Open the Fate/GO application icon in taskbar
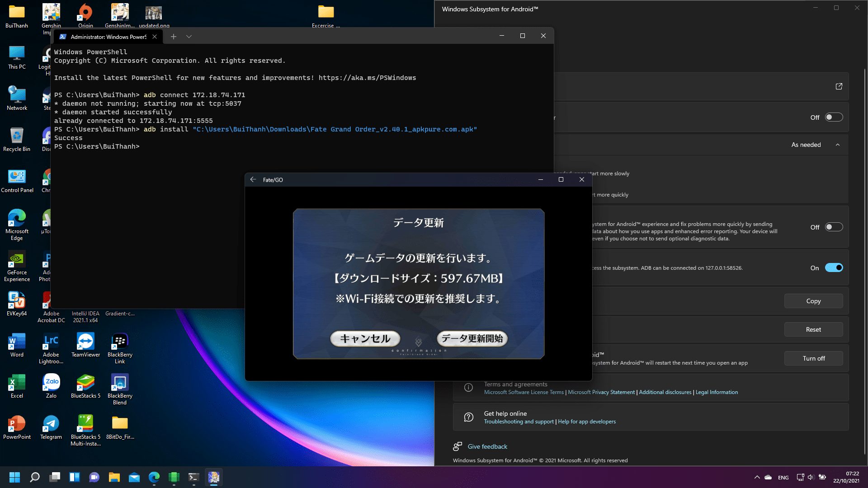This screenshot has height=488, width=868. (213, 477)
